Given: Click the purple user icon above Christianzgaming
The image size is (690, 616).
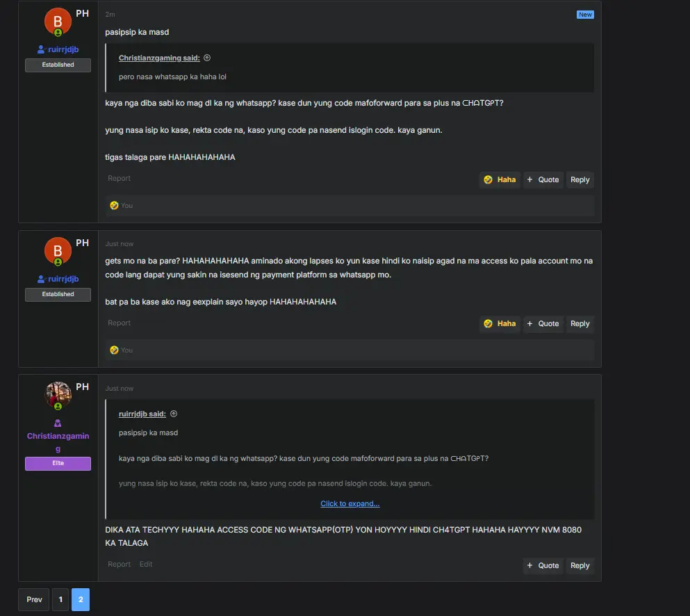Looking at the screenshot, I should point(58,423).
